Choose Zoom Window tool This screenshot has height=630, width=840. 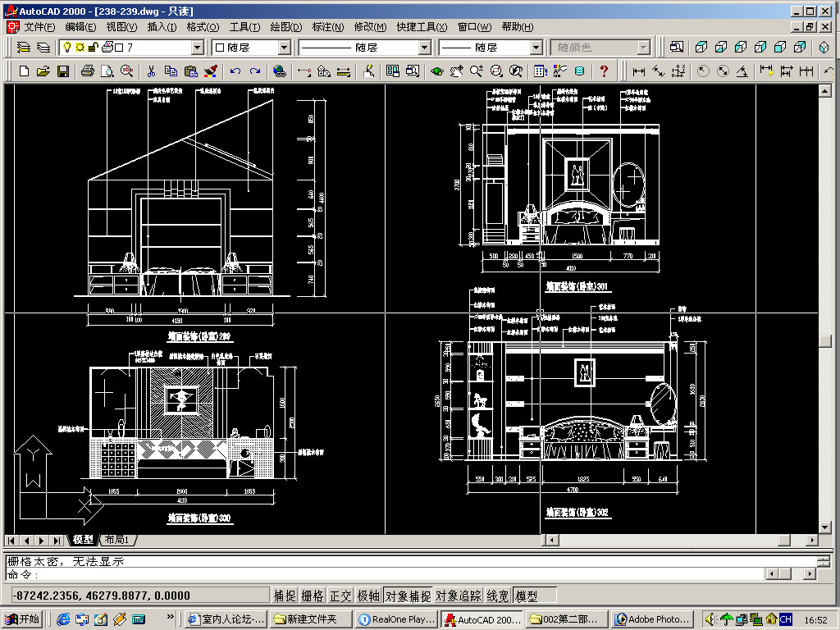(496, 71)
